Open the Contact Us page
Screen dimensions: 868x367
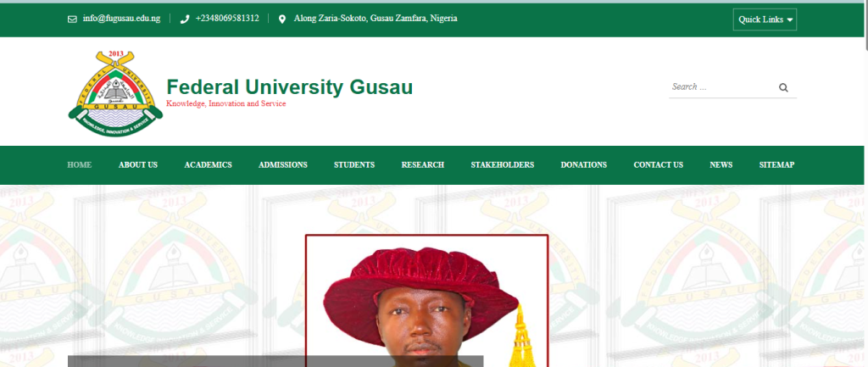(x=658, y=165)
